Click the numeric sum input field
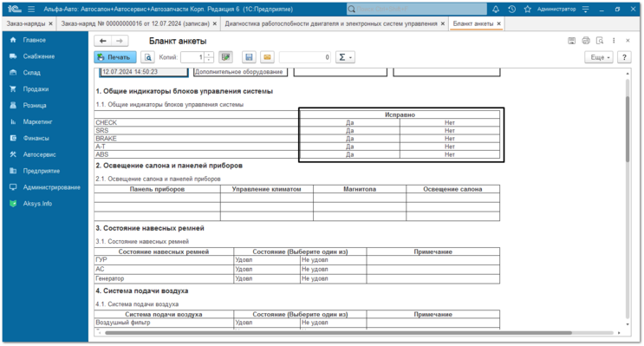Screen dimensions: 644x346 click(305, 57)
